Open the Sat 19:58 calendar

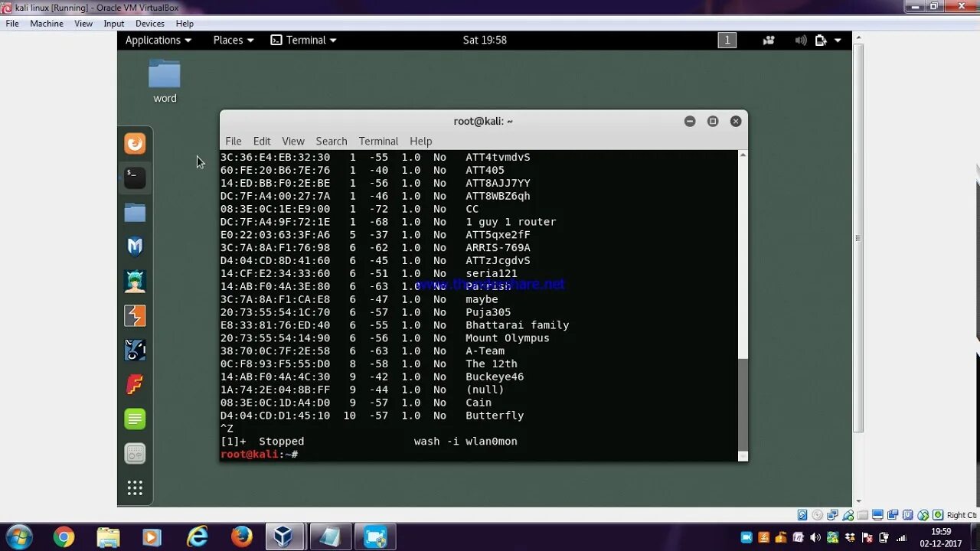485,41
